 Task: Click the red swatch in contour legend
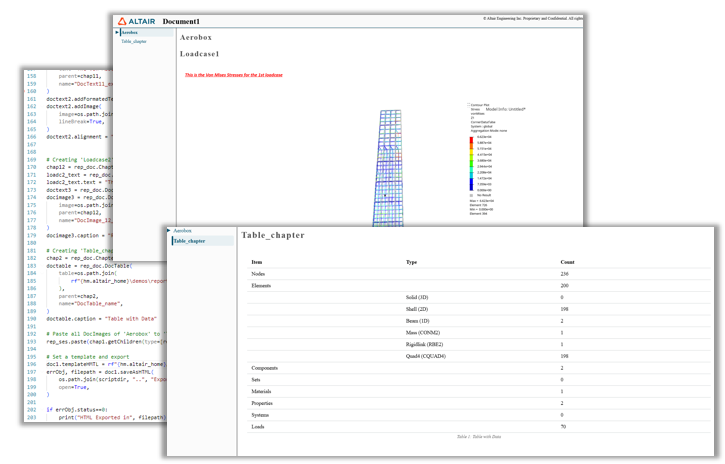[471, 140]
